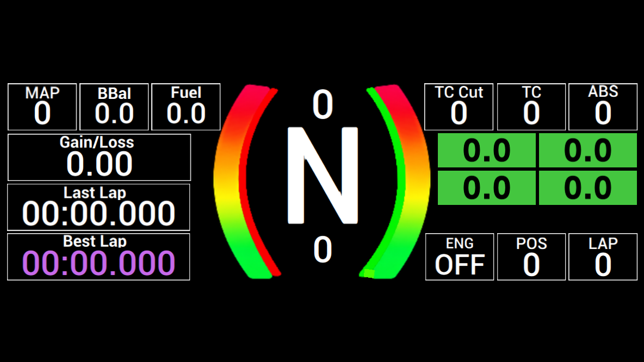Image resolution: width=644 pixels, height=362 pixels.
Task: Click the ABS label
Action: (x=603, y=91)
